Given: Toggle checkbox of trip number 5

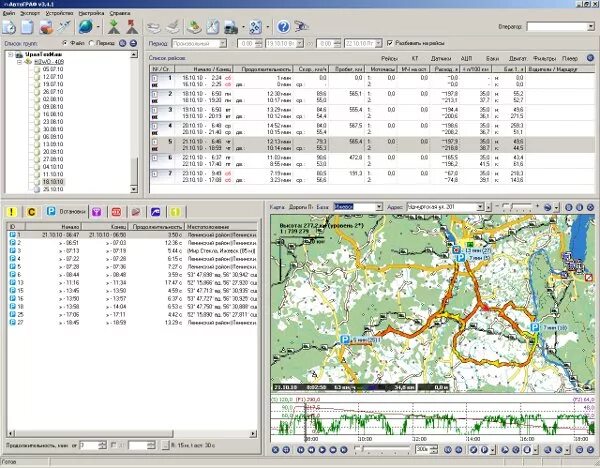Looking at the screenshot, I should 155,142.
